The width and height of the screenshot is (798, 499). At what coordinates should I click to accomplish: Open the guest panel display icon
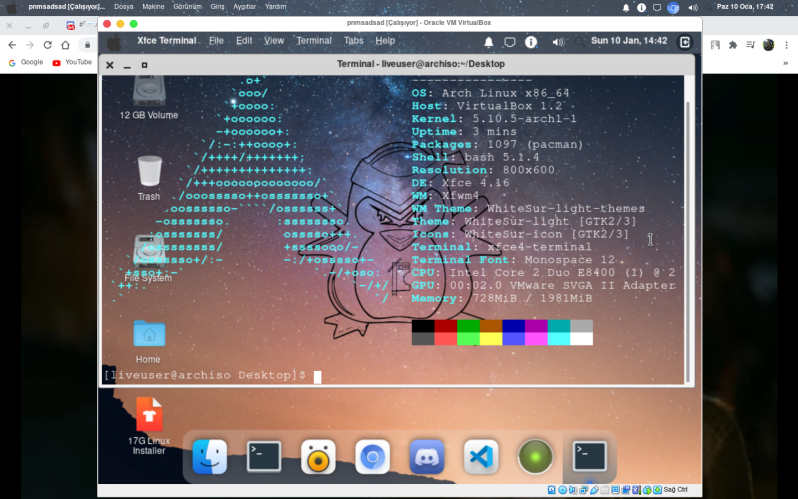509,42
